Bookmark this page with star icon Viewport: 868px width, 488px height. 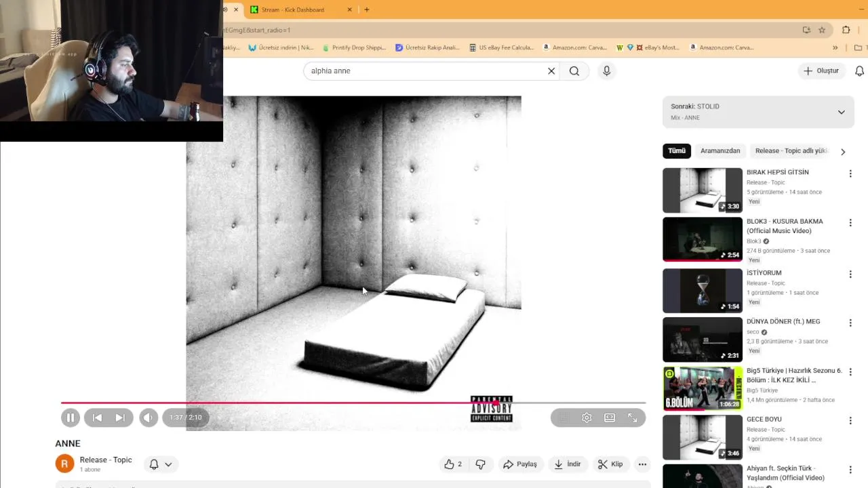pos(822,30)
